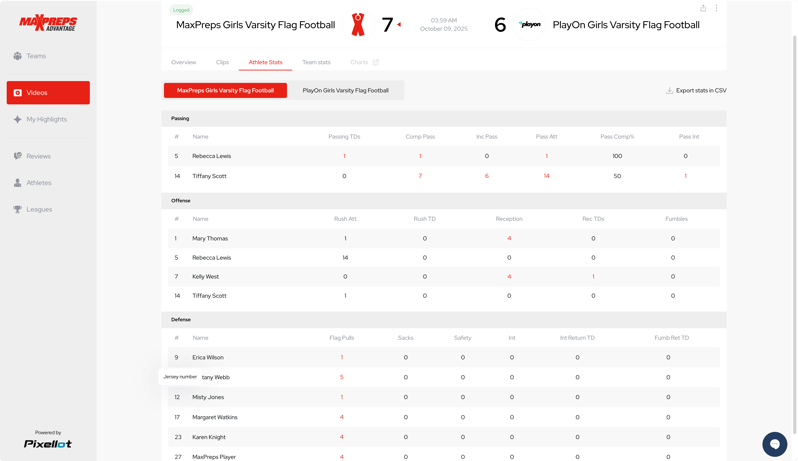Screen dimensions: 798x461
Task: Click Tiffany Scott in Passing table
Action: (209, 176)
